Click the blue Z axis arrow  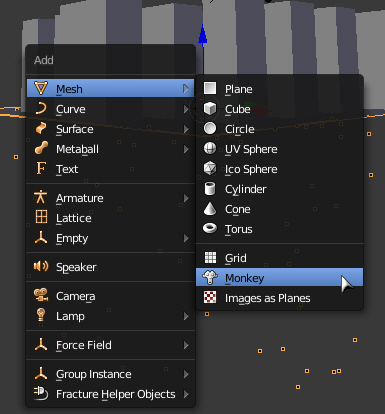pyautogui.click(x=203, y=34)
